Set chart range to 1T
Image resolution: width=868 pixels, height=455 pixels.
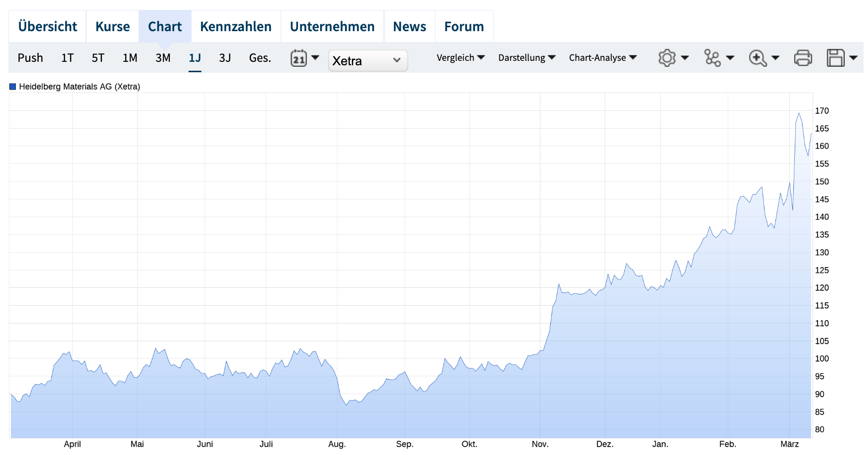67,58
